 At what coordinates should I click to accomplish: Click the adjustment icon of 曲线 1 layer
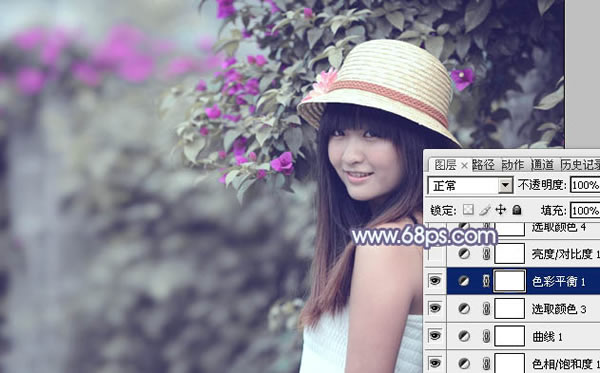[x=464, y=336]
